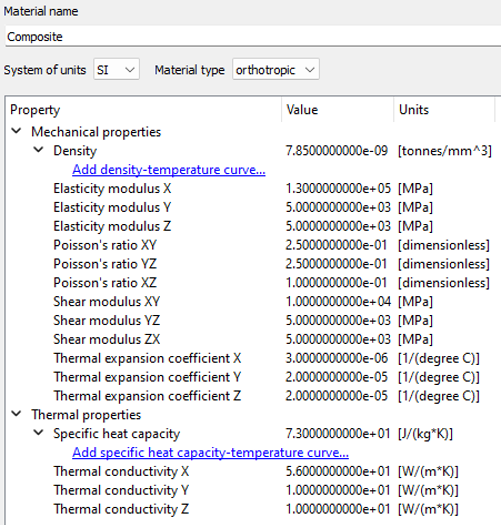Click Add specific heat capacity-temperature curve link
The width and height of the screenshot is (501, 525).
coord(210,452)
